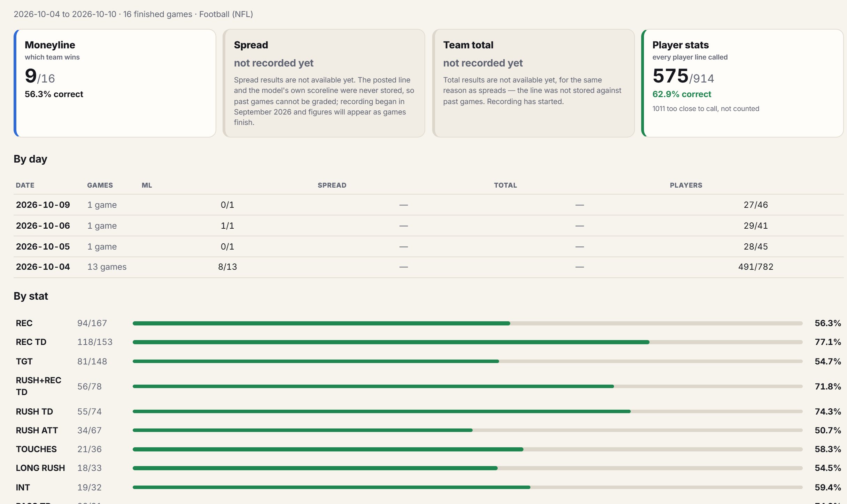Click the date range header text
The image size is (847, 504).
pyautogui.click(x=133, y=14)
